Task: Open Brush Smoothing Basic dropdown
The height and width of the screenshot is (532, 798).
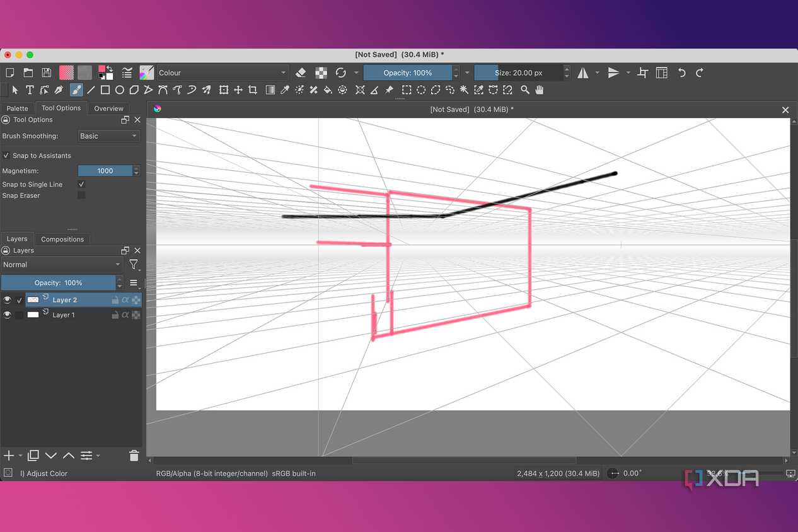Action: click(x=108, y=136)
